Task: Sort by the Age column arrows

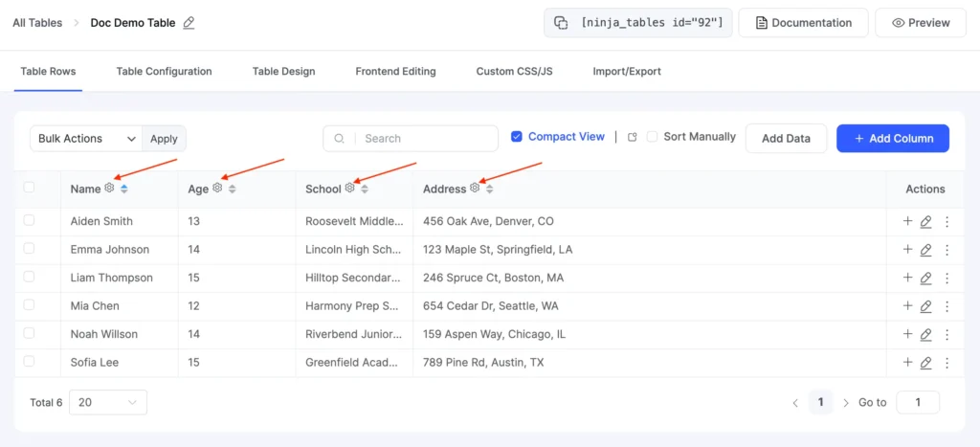Action: click(233, 189)
